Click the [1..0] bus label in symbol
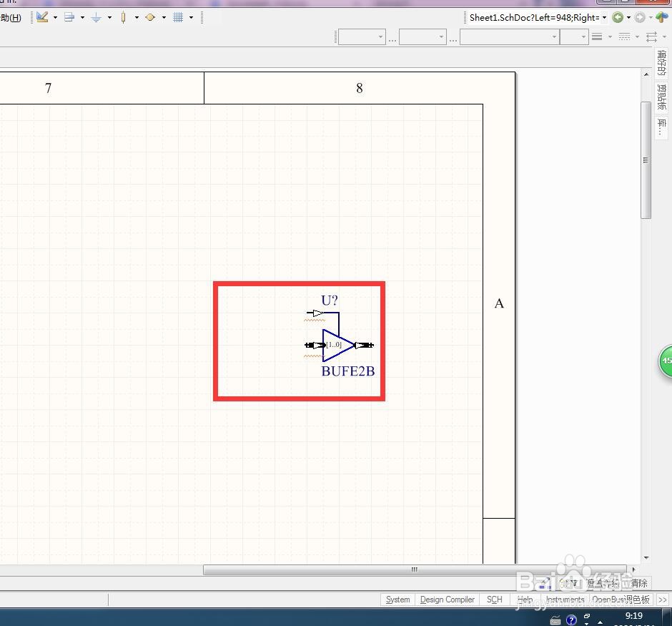 pos(334,345)
